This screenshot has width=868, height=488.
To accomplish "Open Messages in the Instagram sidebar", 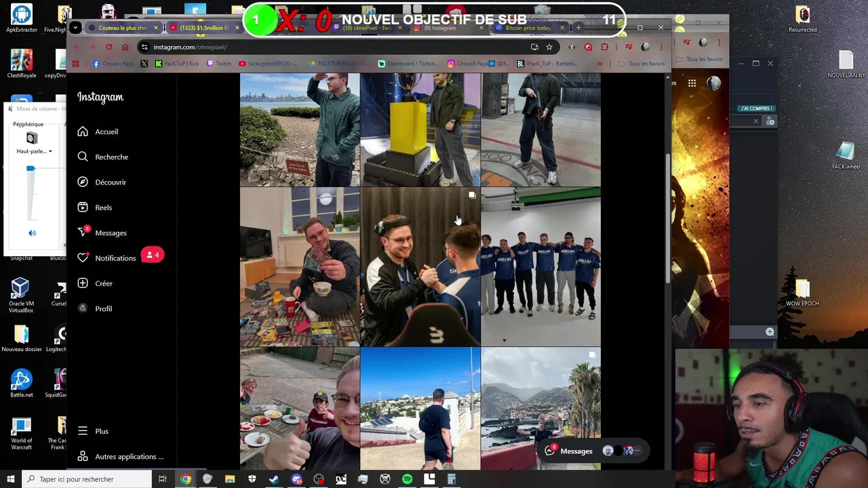I will [x=111, y=232].
